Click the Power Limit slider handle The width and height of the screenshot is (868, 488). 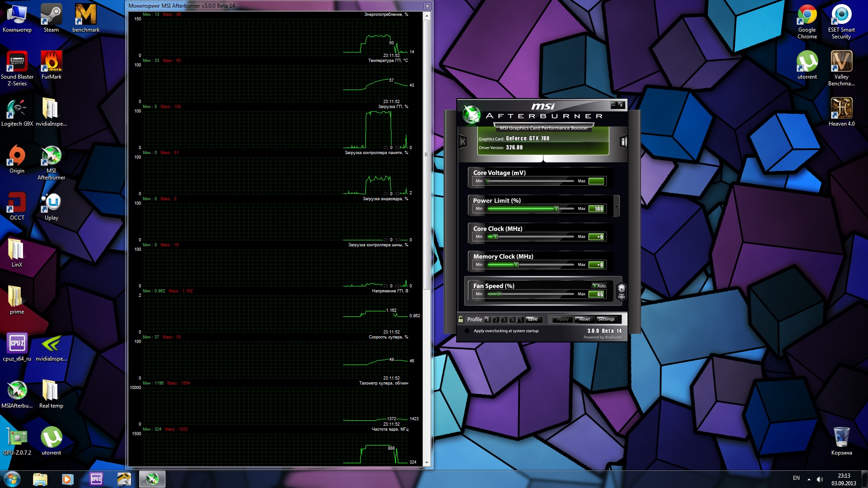557,209
